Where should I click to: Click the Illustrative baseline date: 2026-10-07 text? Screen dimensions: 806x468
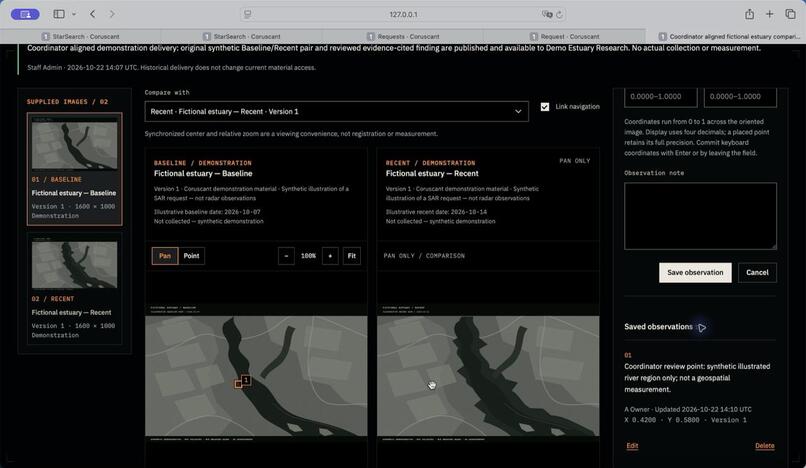point(207,212)
